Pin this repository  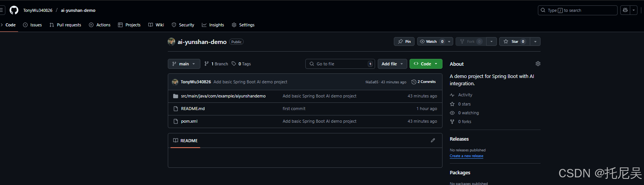click(x=404, y=41)
